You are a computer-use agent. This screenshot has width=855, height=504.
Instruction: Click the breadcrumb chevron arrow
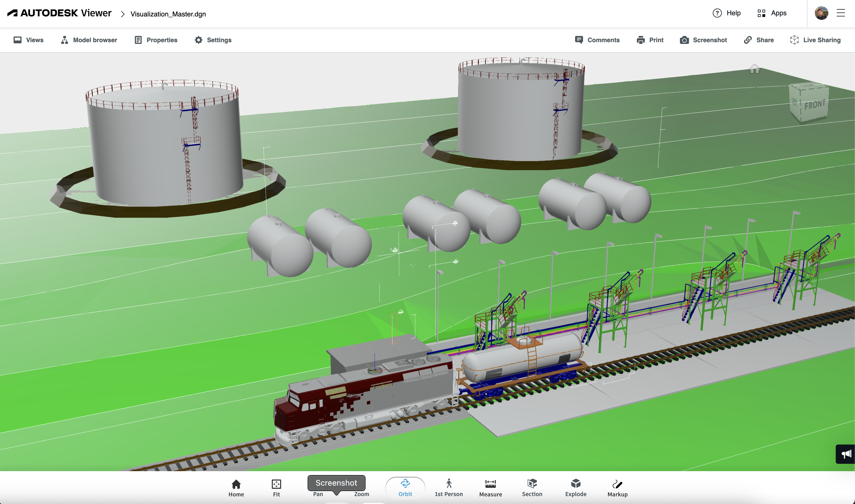click(x=123, y=14)
